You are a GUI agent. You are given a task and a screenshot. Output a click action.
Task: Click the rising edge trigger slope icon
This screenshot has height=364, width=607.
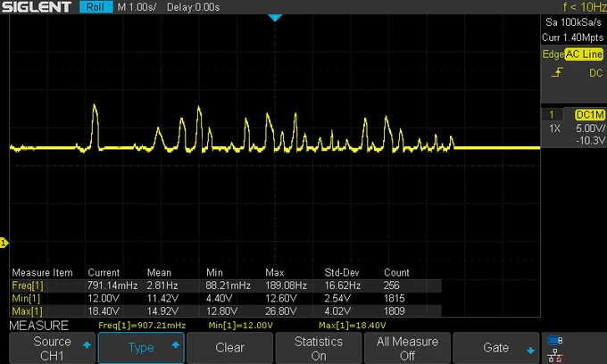point(557,72)
